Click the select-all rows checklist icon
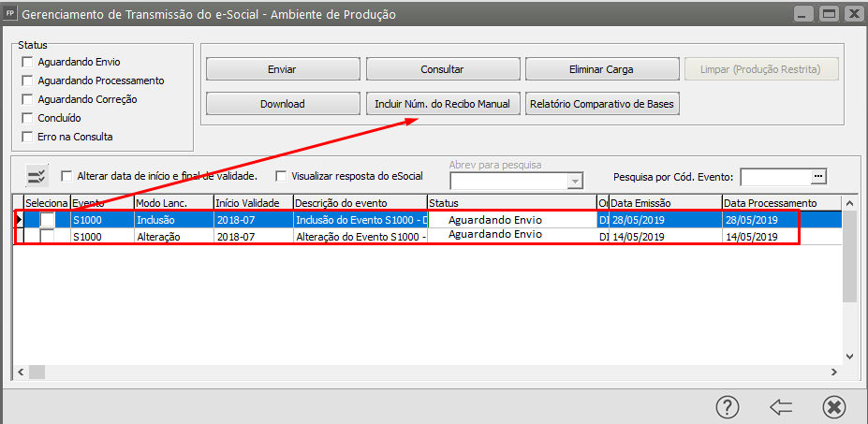868x424 pixels. click(x=38, y=177)
